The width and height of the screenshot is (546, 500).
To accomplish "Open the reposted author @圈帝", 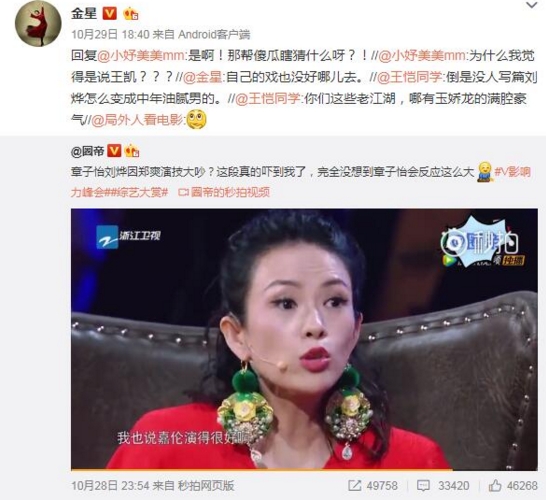I will pos(87,151).
